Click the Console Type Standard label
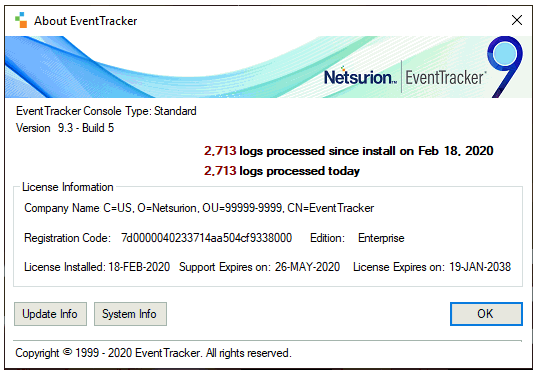 pyautogui.click(x=106, y=111)
